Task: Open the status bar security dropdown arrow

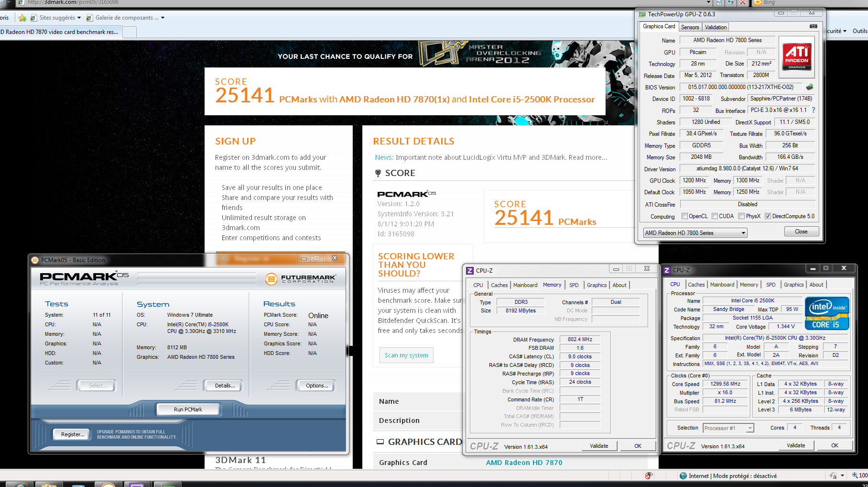Action: tap(843, 476)
